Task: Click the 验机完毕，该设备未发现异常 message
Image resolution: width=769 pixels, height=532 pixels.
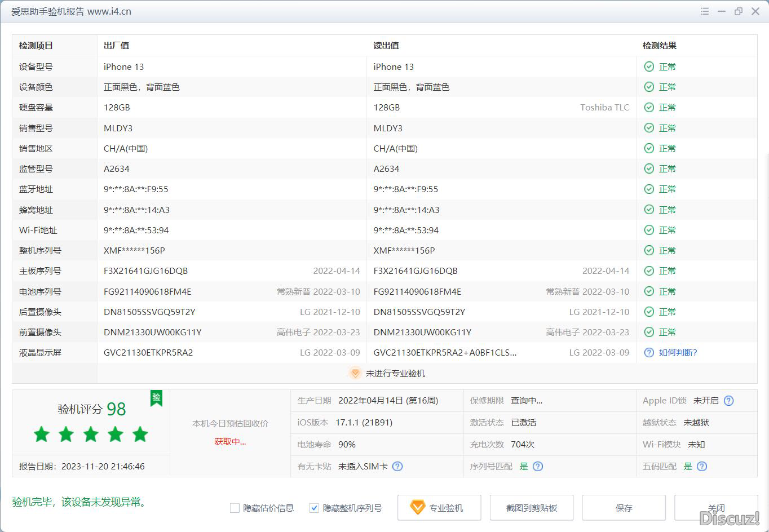Action: coord(80,502)
